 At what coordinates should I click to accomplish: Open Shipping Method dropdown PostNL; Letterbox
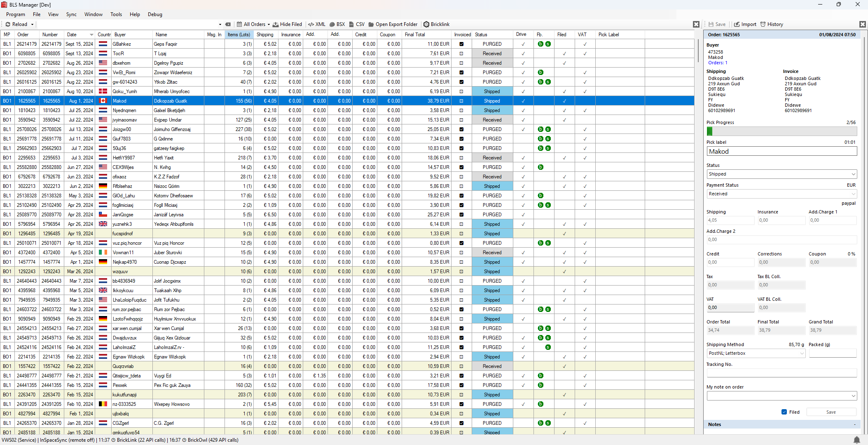(756, 353)
